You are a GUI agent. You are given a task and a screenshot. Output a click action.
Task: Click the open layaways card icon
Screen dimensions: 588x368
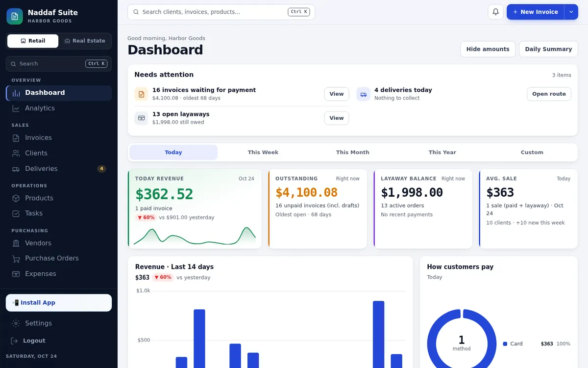tap(142, 118)
